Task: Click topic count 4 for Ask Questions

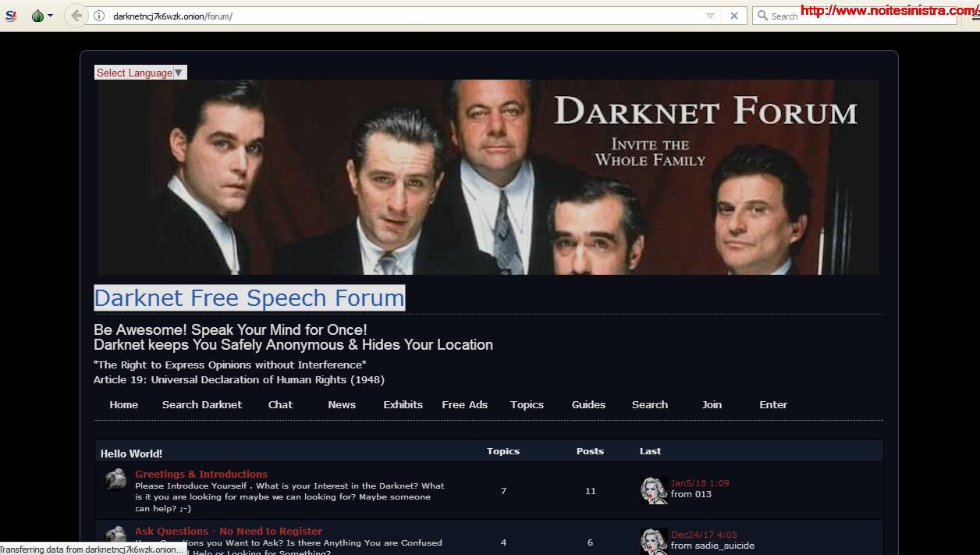Action: 503,543
